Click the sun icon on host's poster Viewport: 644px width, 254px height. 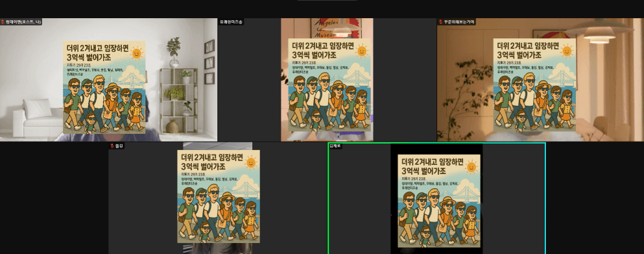[136, 53]
